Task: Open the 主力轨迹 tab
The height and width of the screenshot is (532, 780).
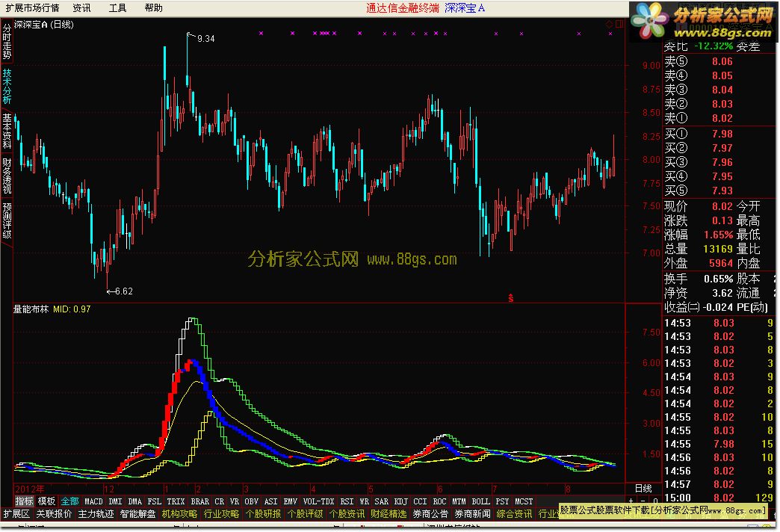Action: point(96,513)
